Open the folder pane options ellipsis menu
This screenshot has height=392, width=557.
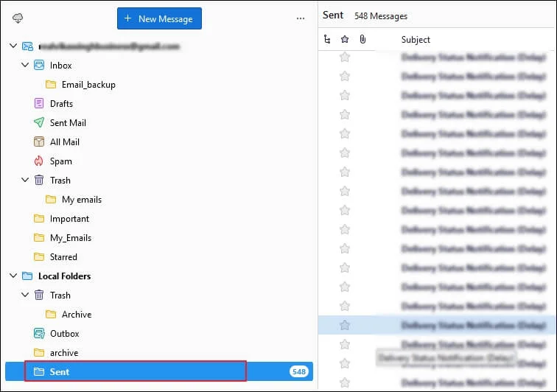(x=301, y=18)
